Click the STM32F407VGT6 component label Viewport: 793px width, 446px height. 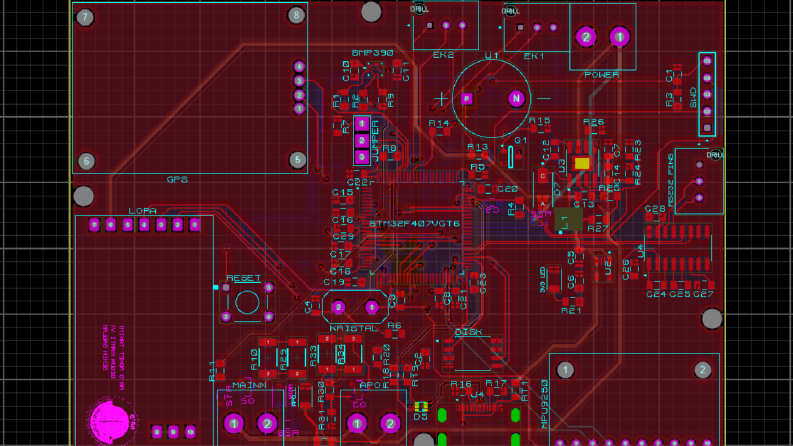pos(414,224)
